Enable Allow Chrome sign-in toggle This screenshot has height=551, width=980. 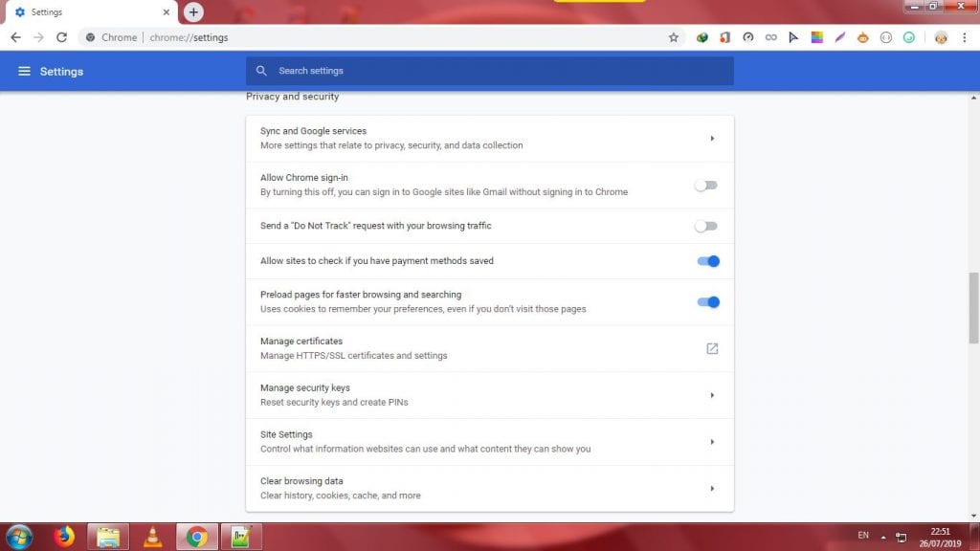coord(706,186)
